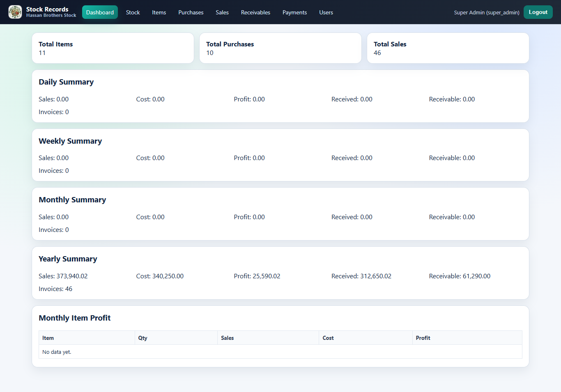
Task: Go to the Stock page
Action: coord(133,12)
